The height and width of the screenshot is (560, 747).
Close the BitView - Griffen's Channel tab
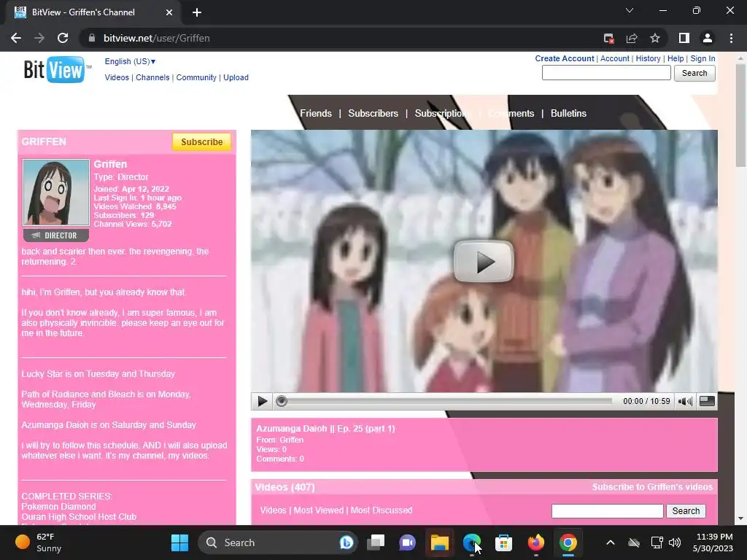click(x=169, y=12)
